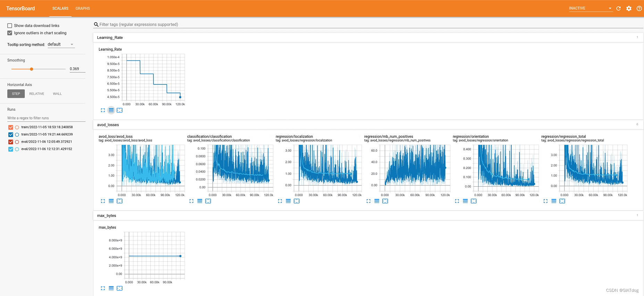The width and height of the screenshot is (644, 296).
Task: Collapse the max_bytes section header
Action: pos(368,215)
